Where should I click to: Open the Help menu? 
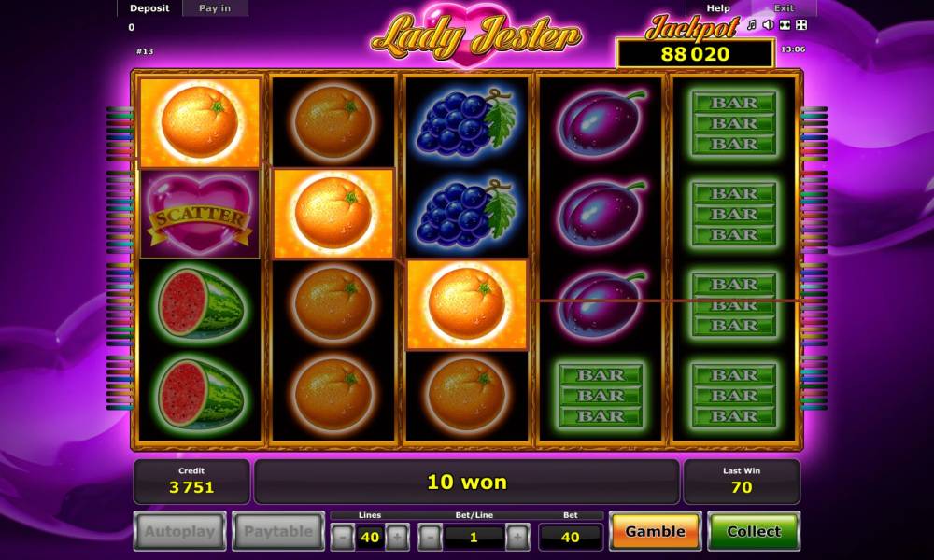718,8
